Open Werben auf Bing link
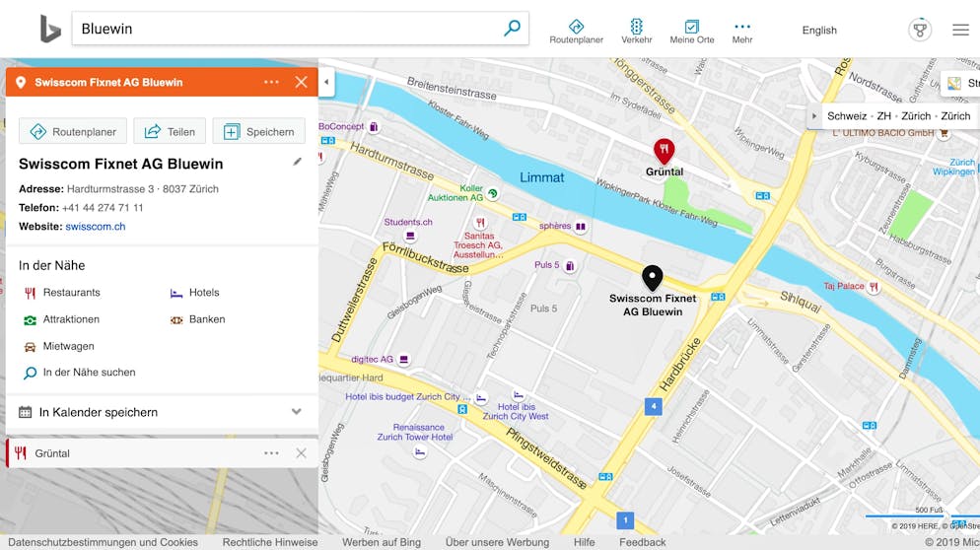 [x=382, y=542]
